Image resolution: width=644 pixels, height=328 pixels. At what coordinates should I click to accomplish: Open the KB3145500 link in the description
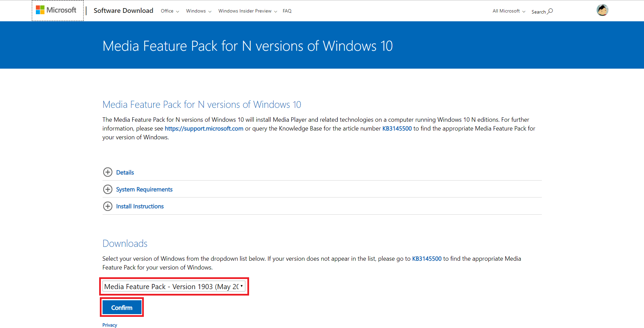(x=397, y=128)
